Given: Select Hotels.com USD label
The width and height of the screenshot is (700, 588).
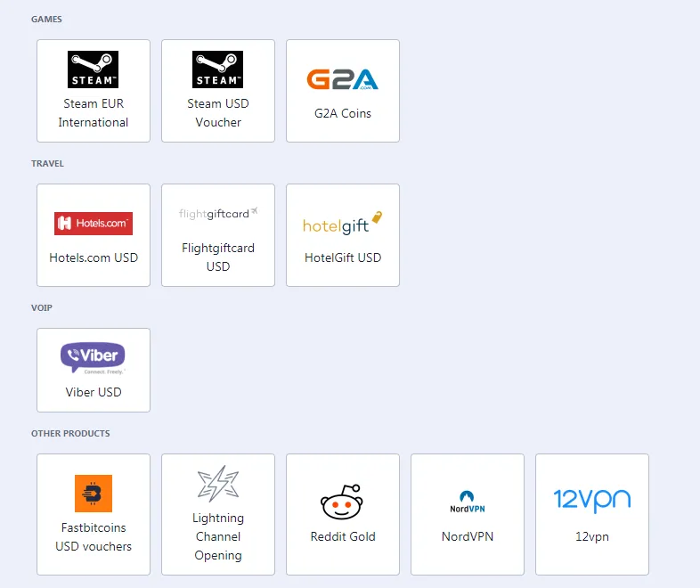Looking at the screenshot, I should tap(94, 257).
